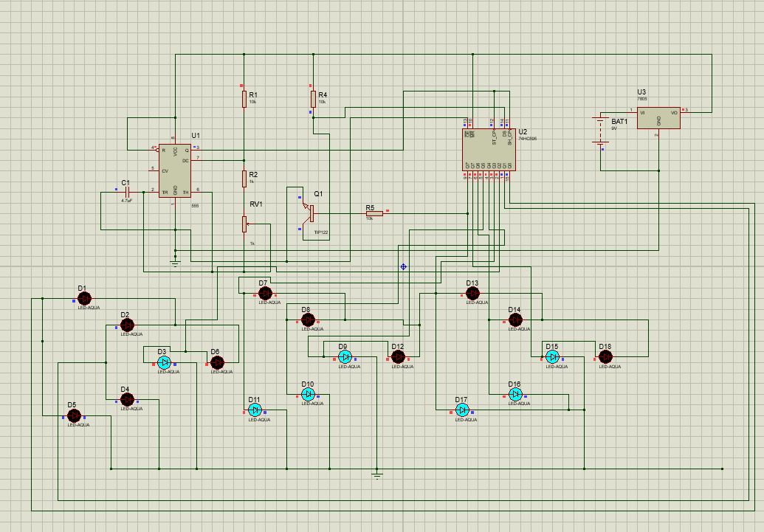Click the blue origin crosshair marker
The height and width of the screenshot is (532, 764).
click(x=404, y=267)
